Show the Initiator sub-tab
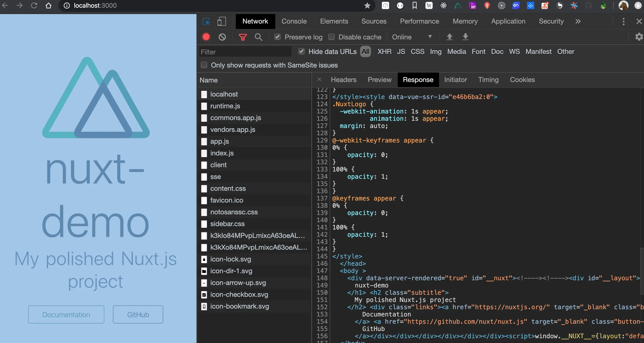644x343 pixels. pyautogui.click(x=456, y=80)
